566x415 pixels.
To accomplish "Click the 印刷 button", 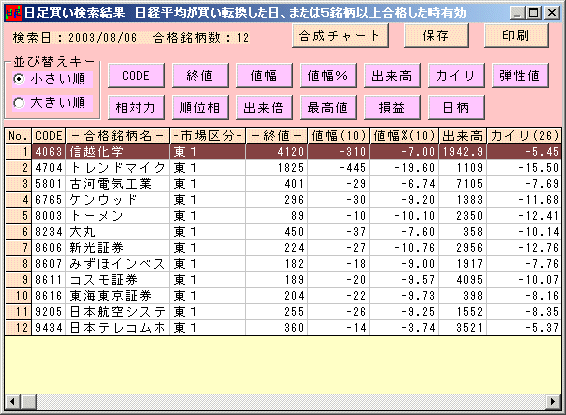I will (x=516, y=36).
